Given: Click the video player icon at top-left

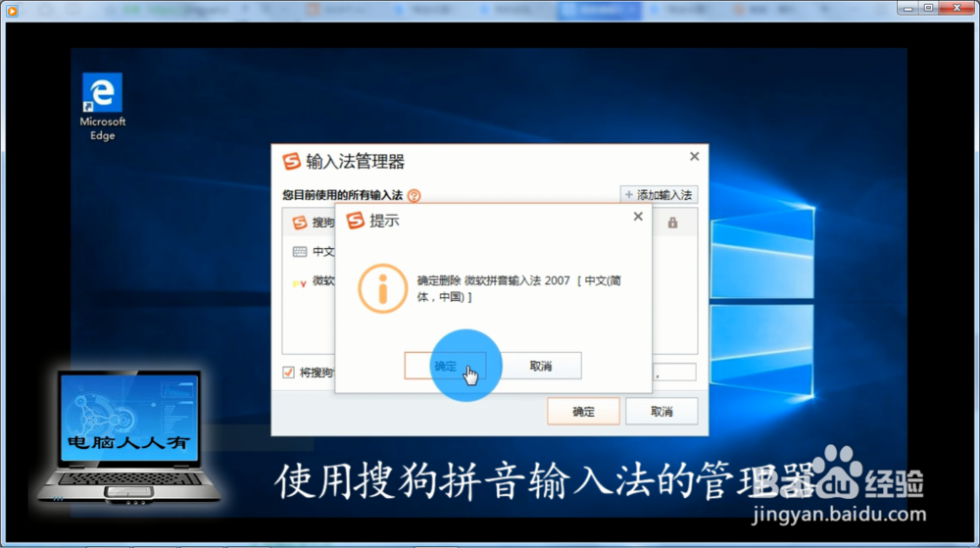Looking at the screenshot, I should [12, 10].
